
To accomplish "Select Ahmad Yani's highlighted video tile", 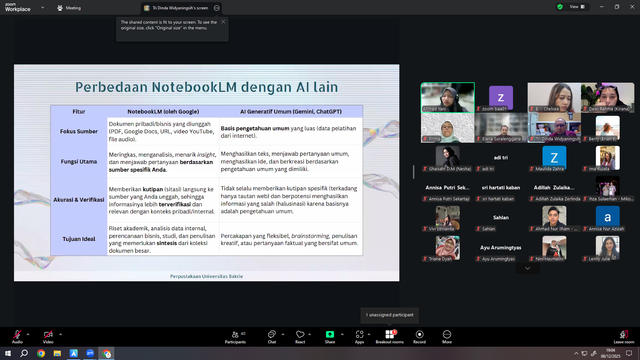I will (448, 98).
